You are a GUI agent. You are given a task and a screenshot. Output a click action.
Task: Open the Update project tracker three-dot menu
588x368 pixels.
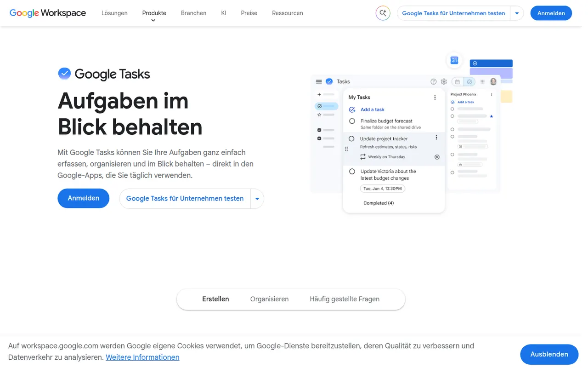(436, 138)
